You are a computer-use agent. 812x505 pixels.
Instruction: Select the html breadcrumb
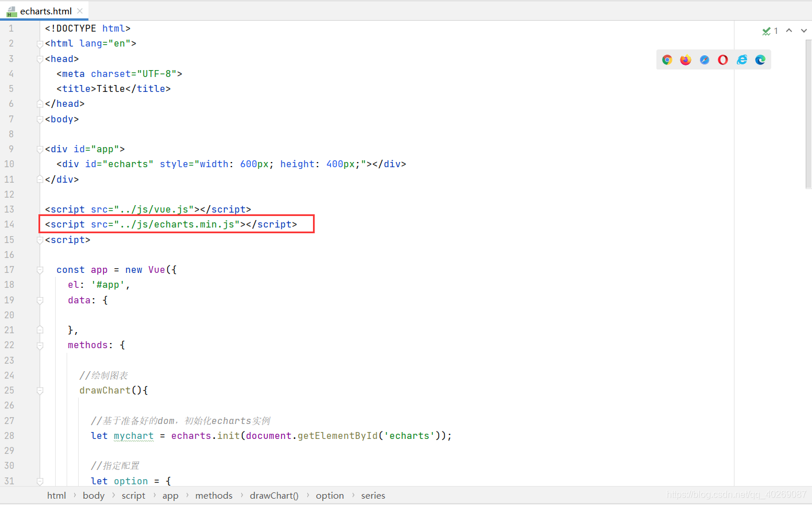click(x=56, y=495)
